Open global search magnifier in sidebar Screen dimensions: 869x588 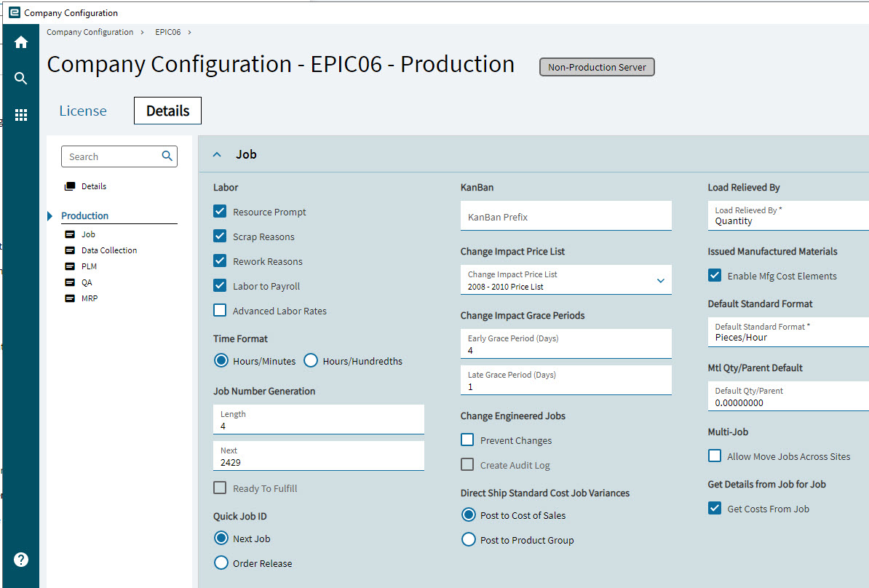coord(21,78)
